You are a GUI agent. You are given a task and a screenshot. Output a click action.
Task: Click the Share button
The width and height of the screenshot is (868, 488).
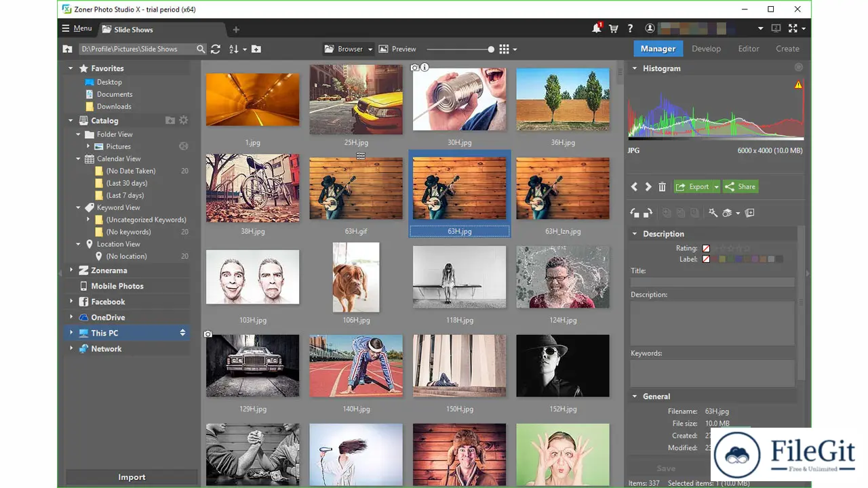(740, 186)
